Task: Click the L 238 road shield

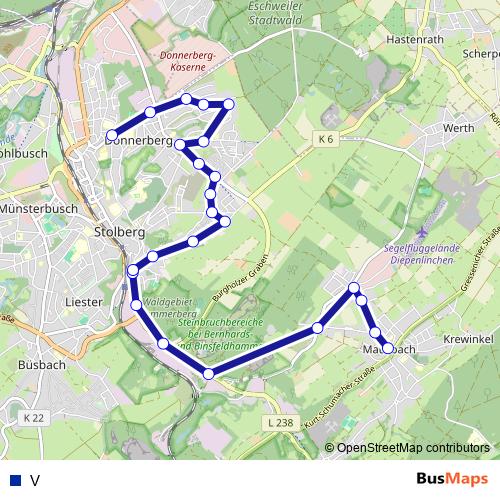Action: [x=281, y=423]
